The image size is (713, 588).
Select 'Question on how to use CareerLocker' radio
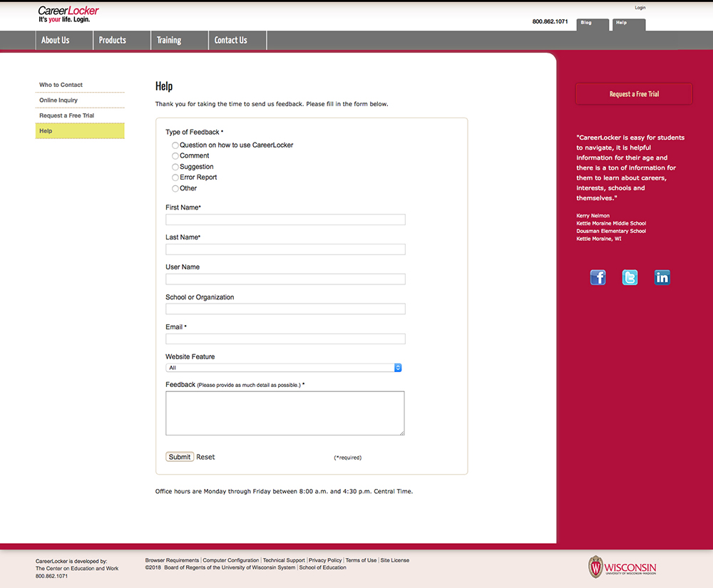[175, 145]
